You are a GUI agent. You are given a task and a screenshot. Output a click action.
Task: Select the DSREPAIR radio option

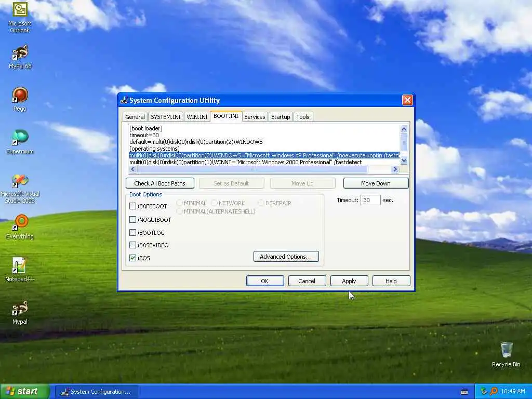click(261, 203)
